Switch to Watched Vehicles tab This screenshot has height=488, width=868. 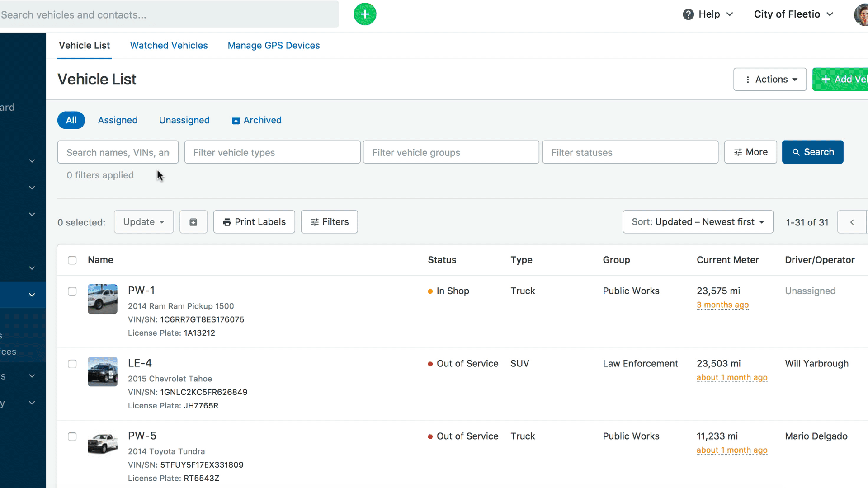(x=169, y=46)
